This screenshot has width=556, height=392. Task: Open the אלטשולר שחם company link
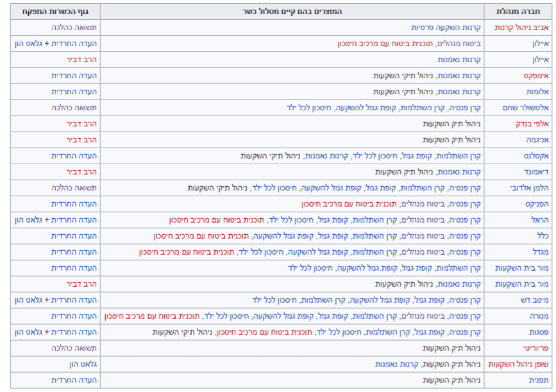(x=526, y=108)
